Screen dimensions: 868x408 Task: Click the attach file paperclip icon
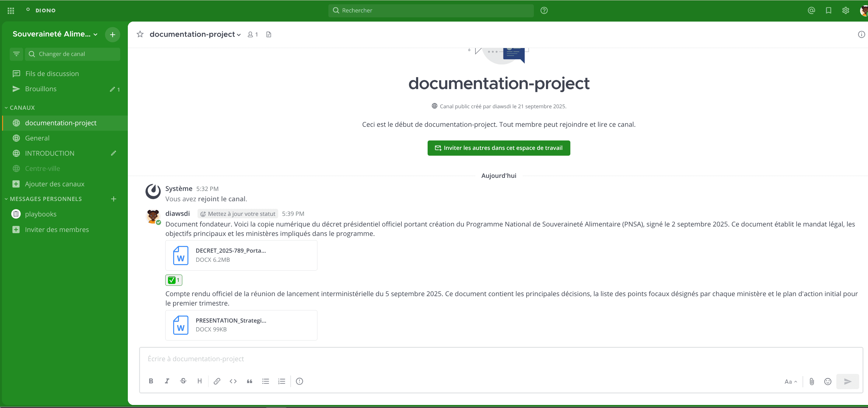pos(811,382)
